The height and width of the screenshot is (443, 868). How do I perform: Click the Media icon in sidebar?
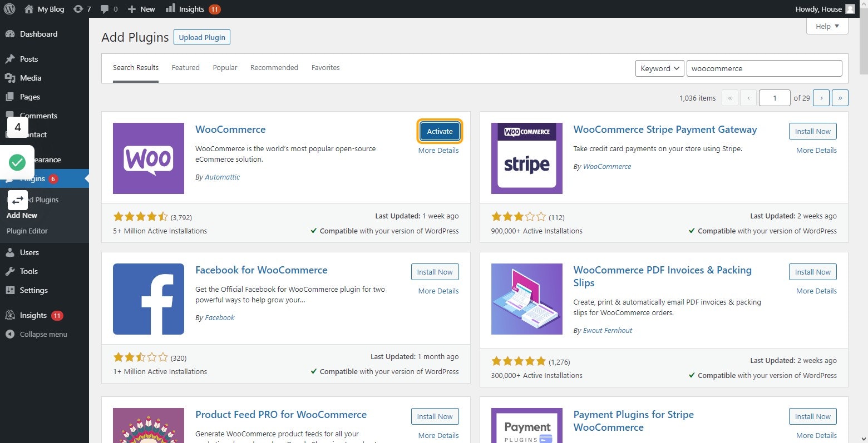tap(10, 78)
